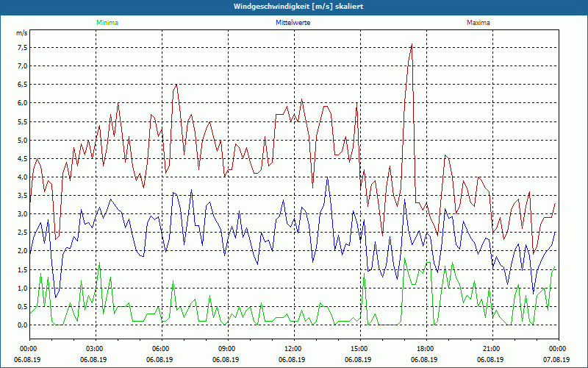Viewport: 588px width, 368px height.
Task: Click the 3,0 y-axis value
Action: point(22,214)
